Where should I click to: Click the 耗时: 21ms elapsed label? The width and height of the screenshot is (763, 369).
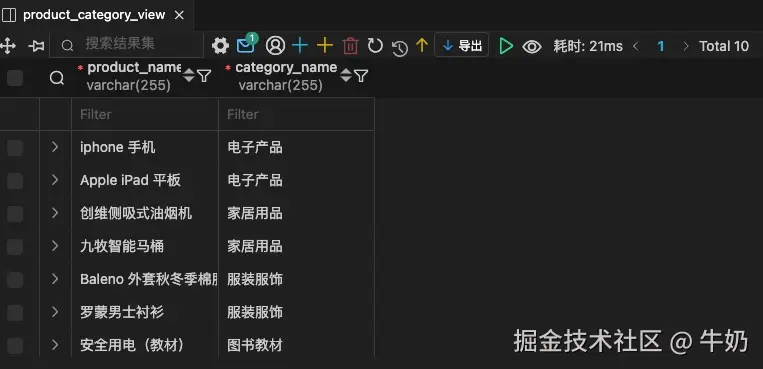(588, 46)
